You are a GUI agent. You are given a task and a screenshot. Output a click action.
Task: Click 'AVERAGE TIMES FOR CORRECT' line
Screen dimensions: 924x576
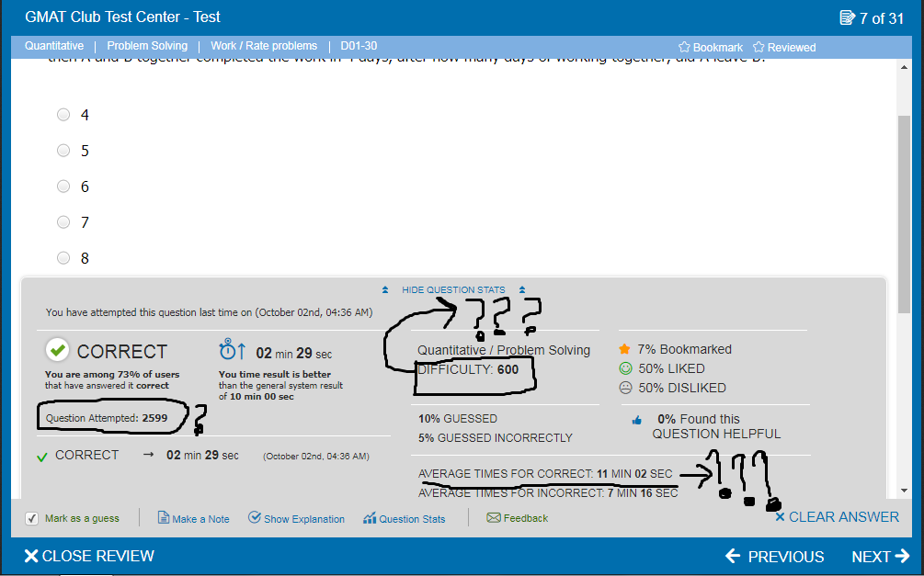(x=545, y=474)
